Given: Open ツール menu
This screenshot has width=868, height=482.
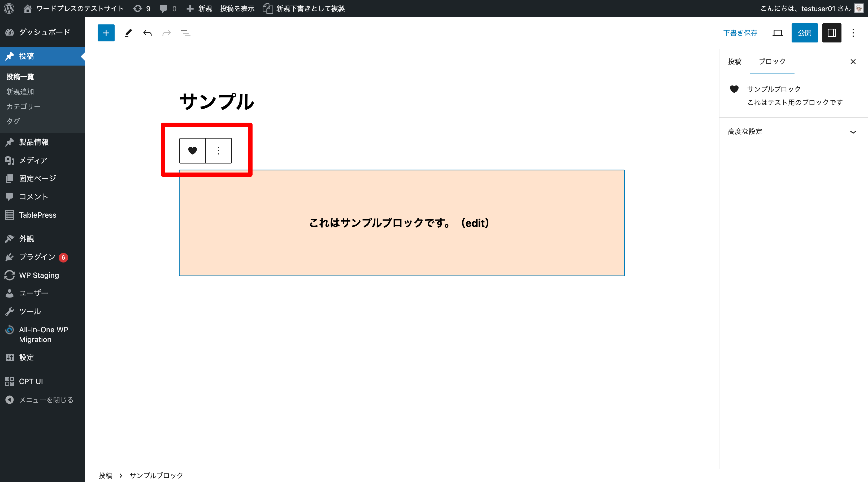Looking at the screenshot, I should click(x=42, y=311).
